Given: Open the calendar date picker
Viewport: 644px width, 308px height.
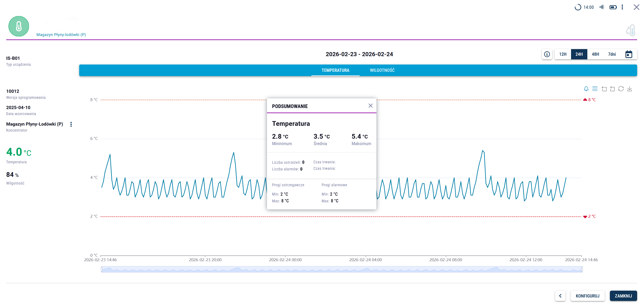Looking at the screenshot, I should [629, 54].
